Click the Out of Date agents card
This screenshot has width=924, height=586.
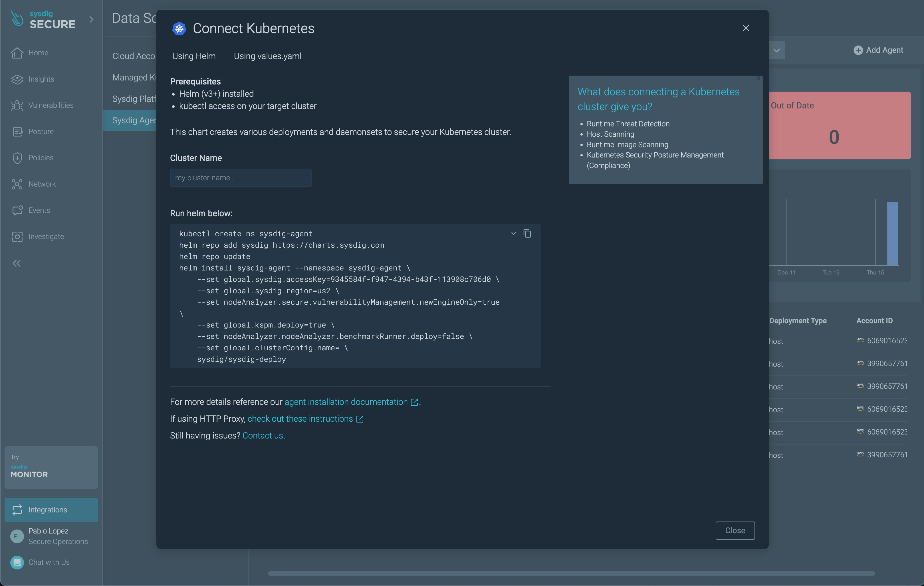pyautogui.click(x=840, y=125)
